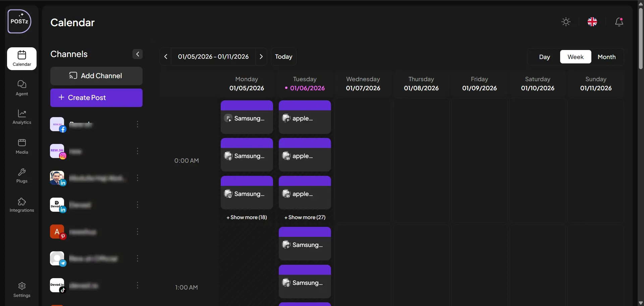Open Settings gear in sidebar
Image resolution: width=644 pixels, height=306 pixels.
point(22,290)
